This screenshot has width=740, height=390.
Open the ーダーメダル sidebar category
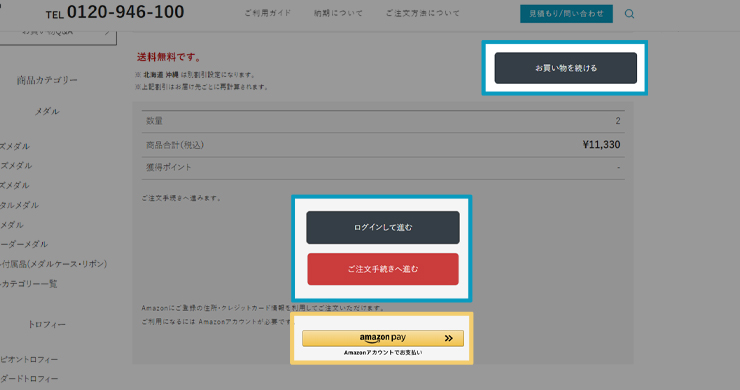click(x=24, y=244)
